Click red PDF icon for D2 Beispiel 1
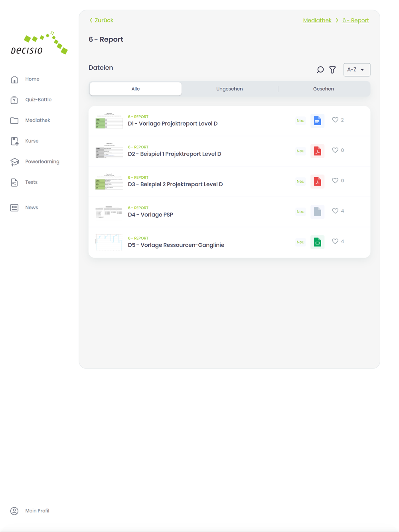Screen dimensions: 399x532 pos(317,151)
